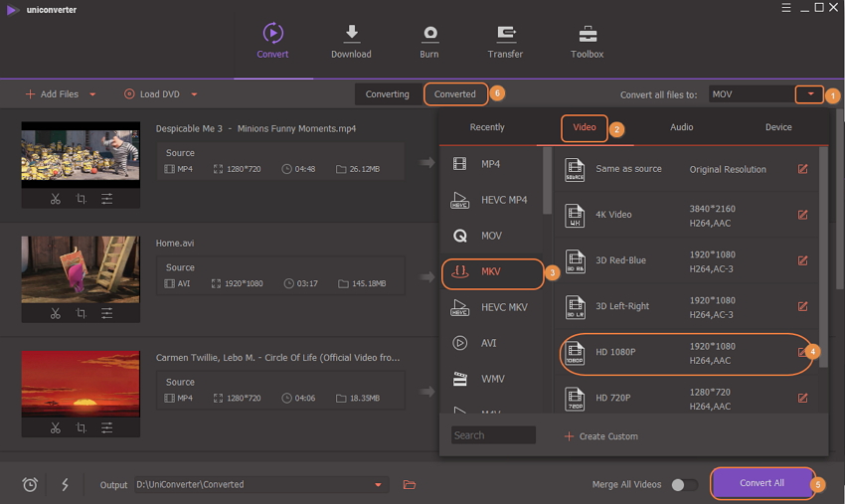
Task: Open the output folder icon
Action: 409,484
